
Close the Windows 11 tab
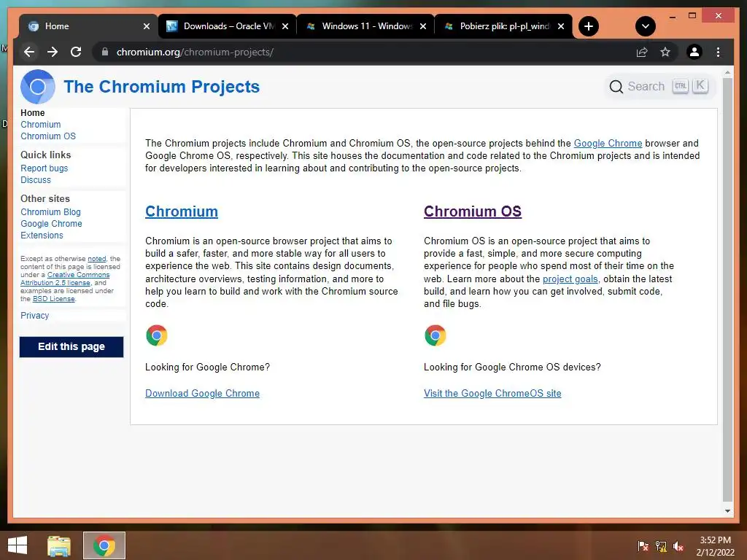[422, 26]
